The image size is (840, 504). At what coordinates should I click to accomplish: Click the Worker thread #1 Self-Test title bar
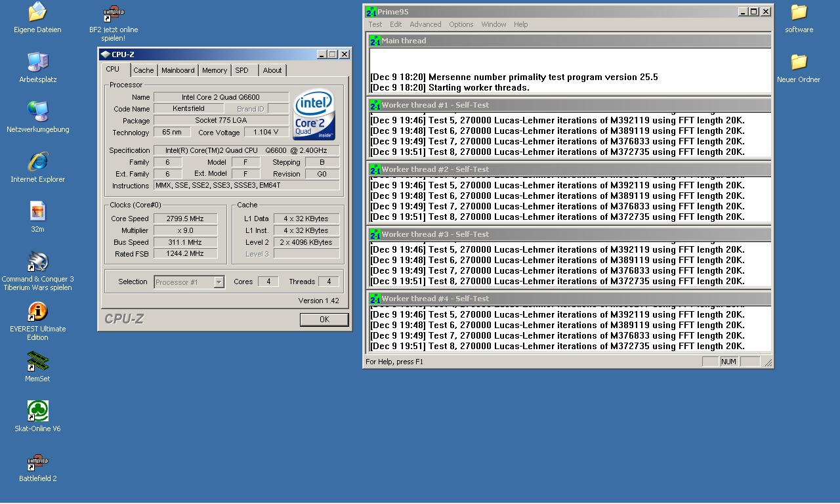[568, 105]
